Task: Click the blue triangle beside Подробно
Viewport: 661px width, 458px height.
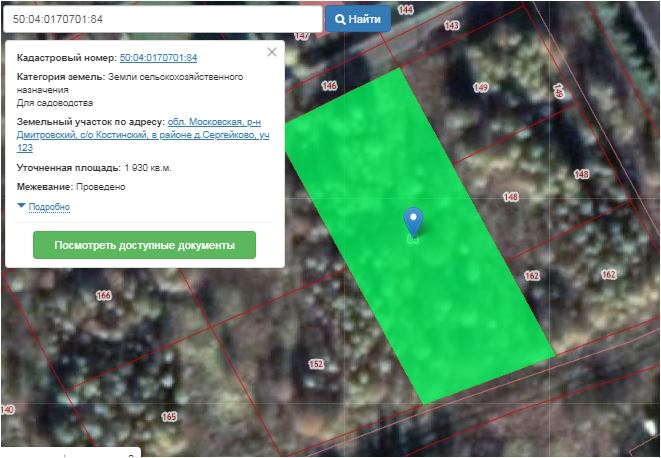Action: pos(21,206)
